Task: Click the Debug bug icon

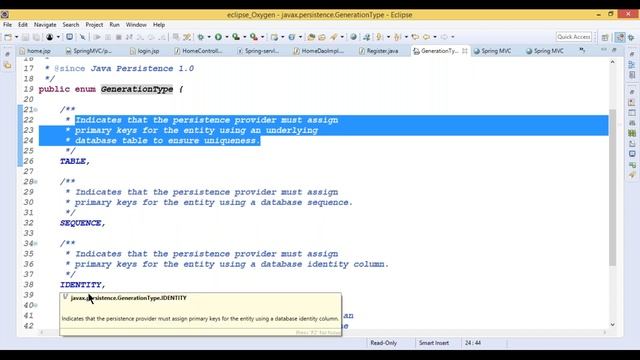Action: tap(200, 37)
